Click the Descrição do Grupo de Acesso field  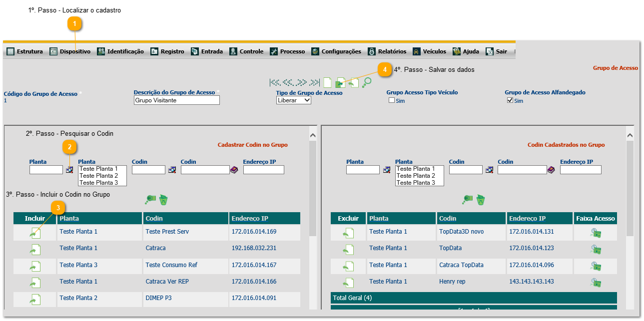pyautogui.click(x=177, y=100)
